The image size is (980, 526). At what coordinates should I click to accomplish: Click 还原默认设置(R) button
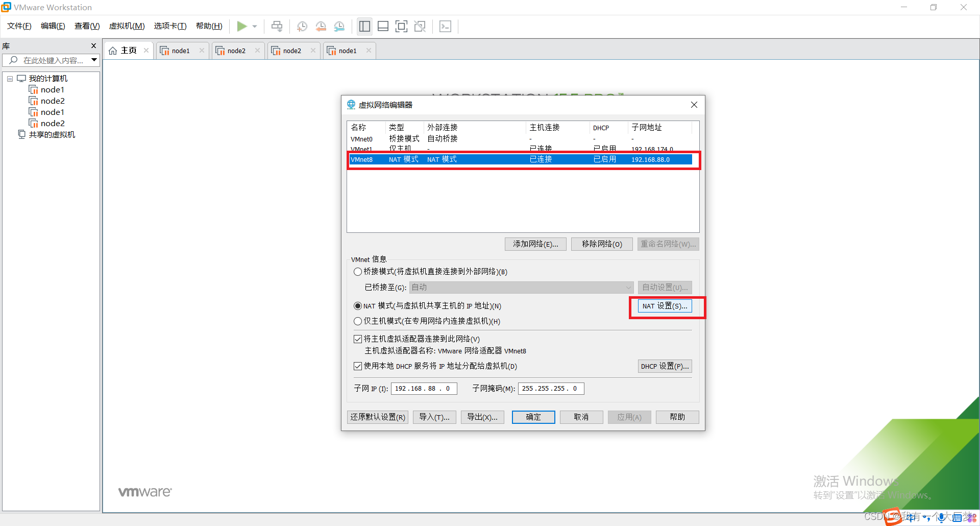click(x=378, y=417)
